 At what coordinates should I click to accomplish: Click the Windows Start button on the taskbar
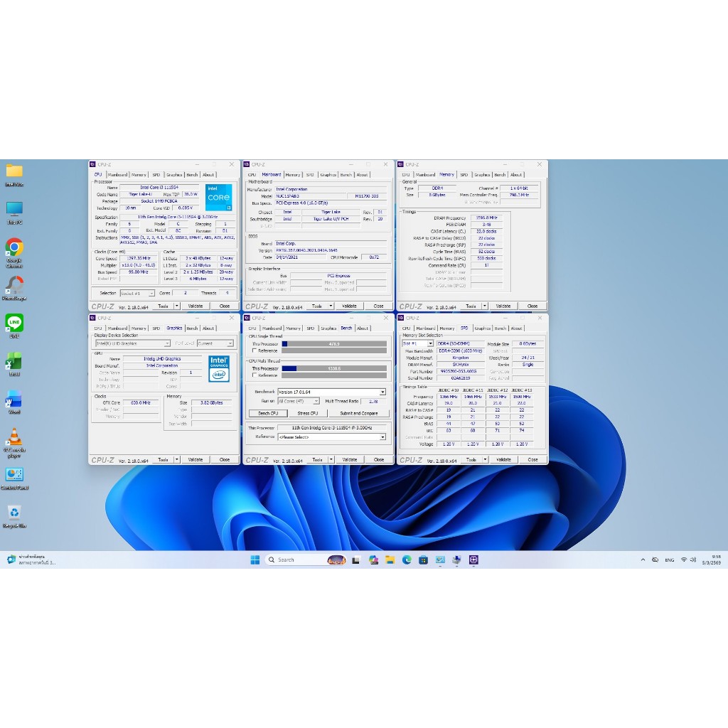click(x=255, y=560)
